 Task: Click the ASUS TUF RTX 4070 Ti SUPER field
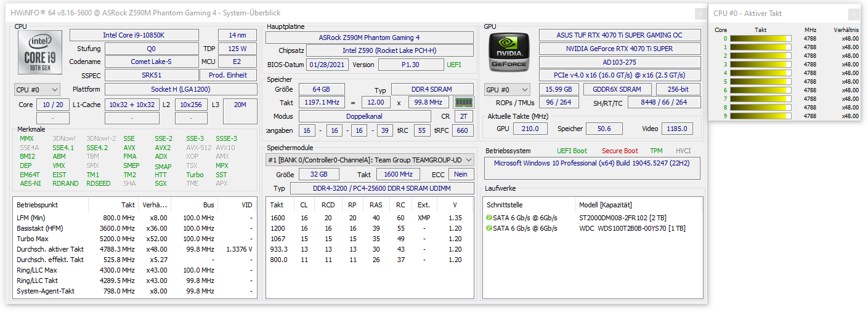pos(620,35)
